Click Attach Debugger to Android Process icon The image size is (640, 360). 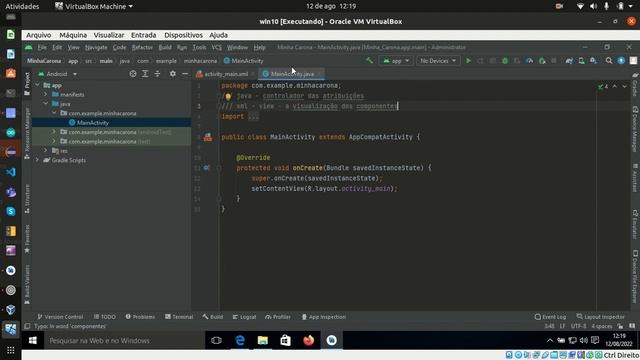[542, 61]
